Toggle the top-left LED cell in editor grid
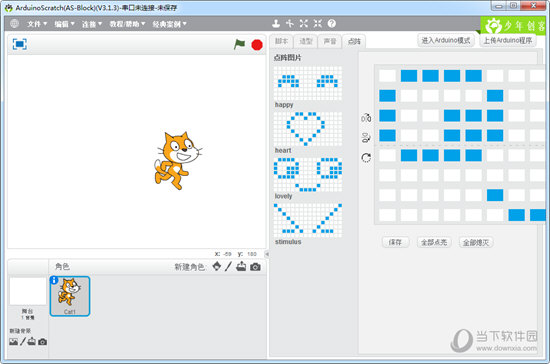The image size is (550, 364). tap(387, 75)
